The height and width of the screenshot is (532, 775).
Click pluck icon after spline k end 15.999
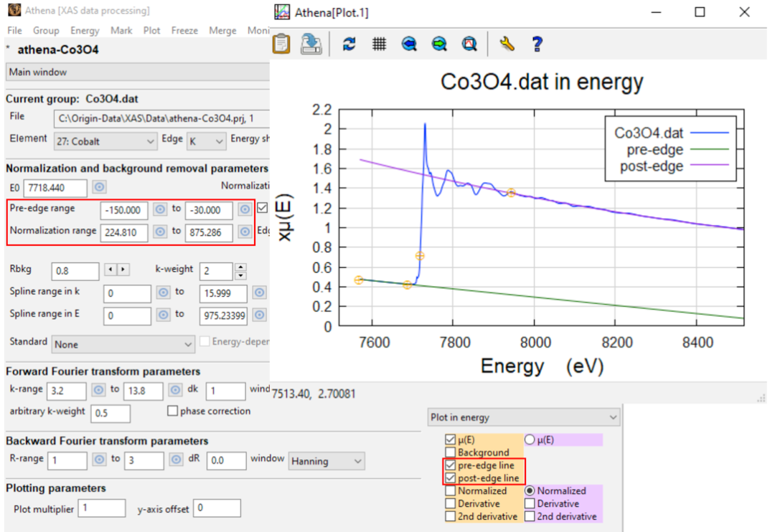(260, 293)
